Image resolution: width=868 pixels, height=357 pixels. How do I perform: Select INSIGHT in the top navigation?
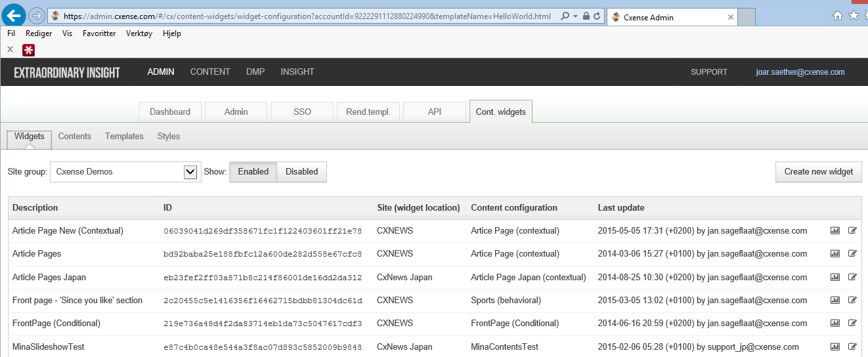[x=297, y=72]
